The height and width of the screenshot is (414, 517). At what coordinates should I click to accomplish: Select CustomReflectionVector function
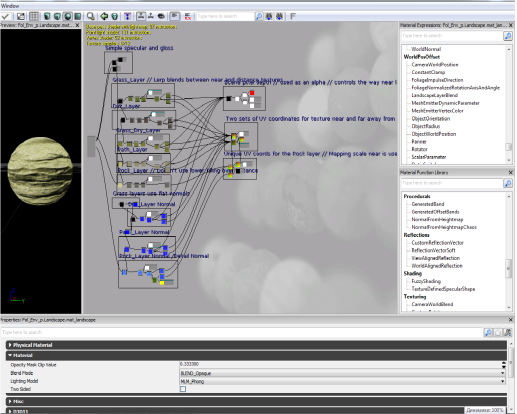[x=437, y=243]
